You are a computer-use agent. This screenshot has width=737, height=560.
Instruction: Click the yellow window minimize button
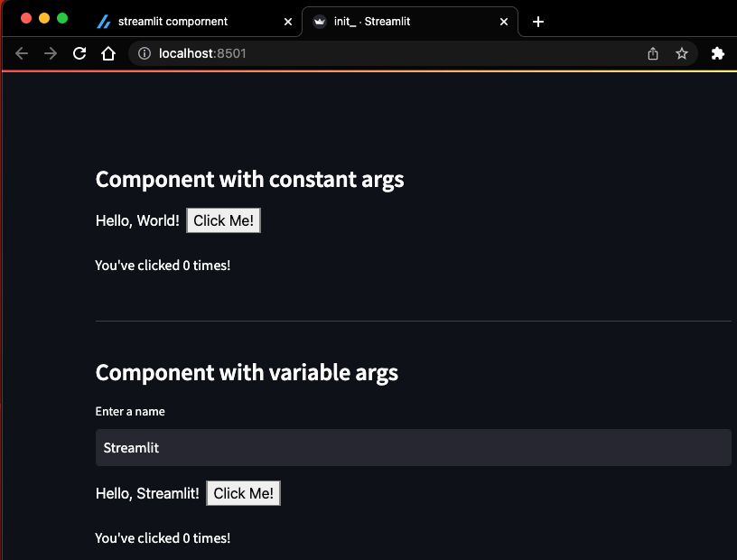click(44, 18)
